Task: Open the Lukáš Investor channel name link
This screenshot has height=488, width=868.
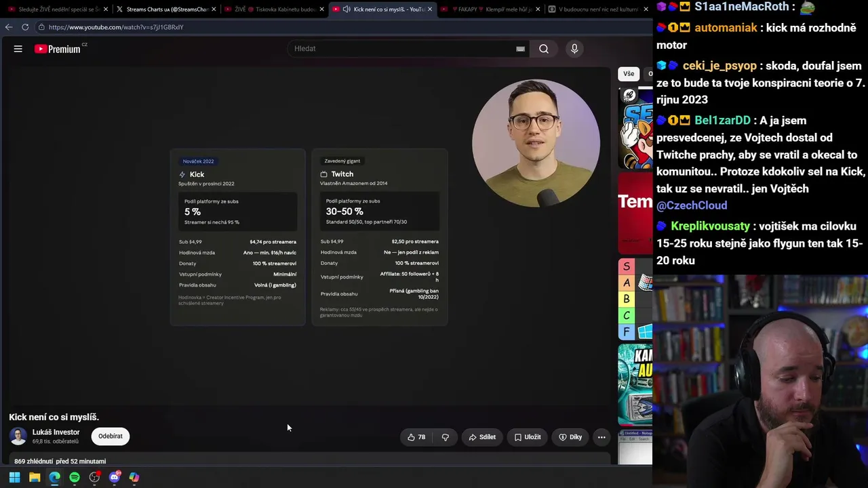Action: (56, 432)
